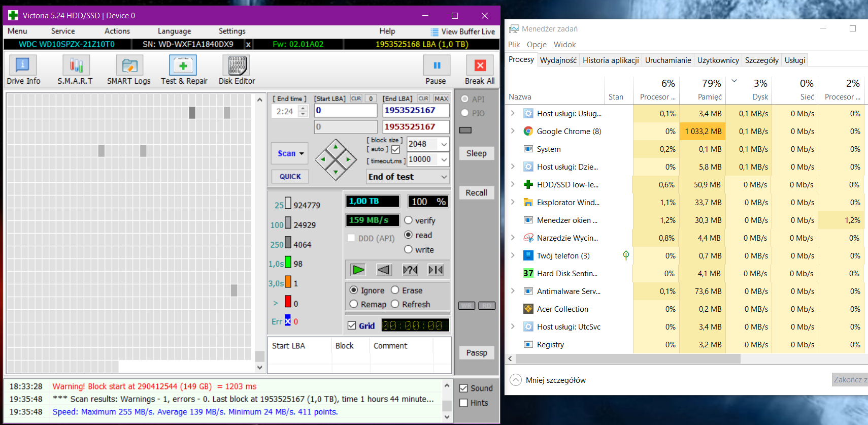
Task: Open the Scan button dropdown arrow
Action: coord(302,153)
